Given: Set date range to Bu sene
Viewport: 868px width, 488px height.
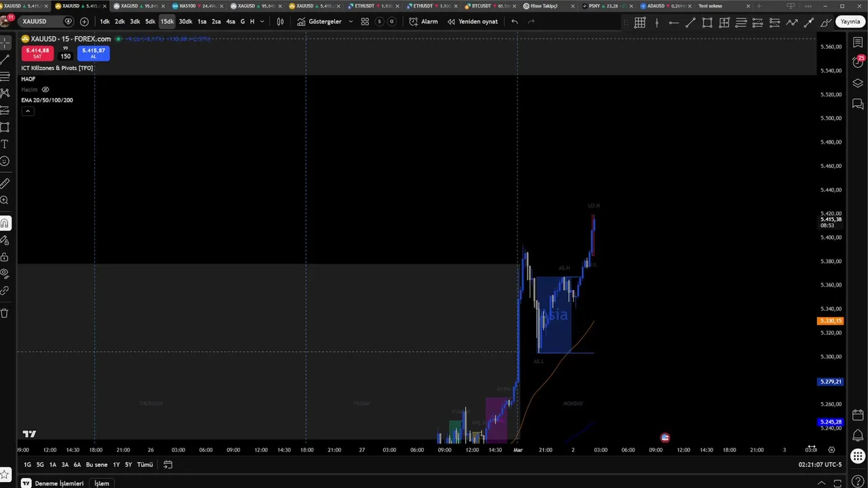Looking at the screenshot, I should (x=97, y=465).
